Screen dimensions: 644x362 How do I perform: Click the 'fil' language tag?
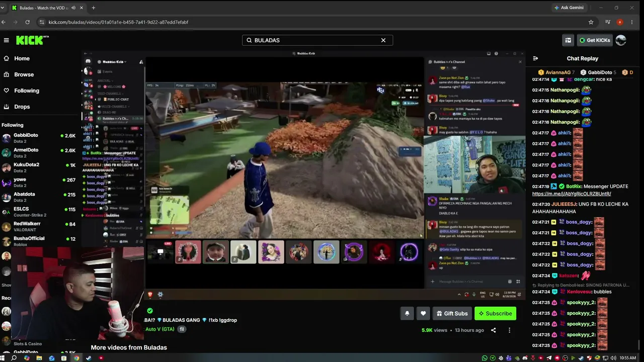[x=182, y=329]
